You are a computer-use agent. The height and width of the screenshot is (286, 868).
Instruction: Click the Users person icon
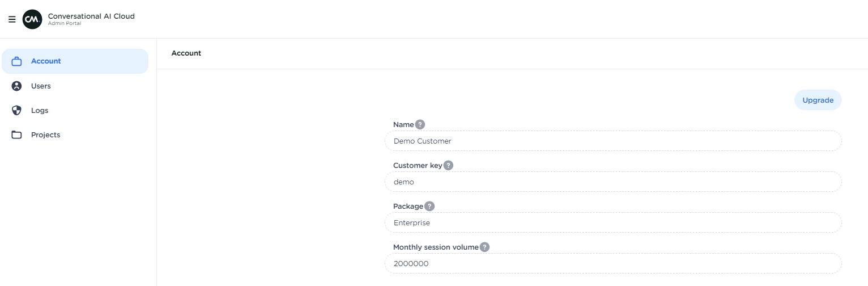pyautogui.click(x=17, y=86)
